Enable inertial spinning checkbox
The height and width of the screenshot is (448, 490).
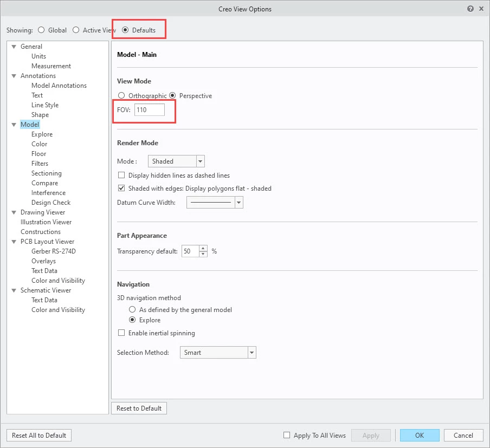coord(121,333)
